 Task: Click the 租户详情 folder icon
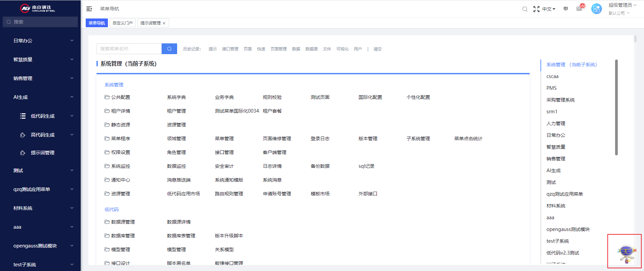point(107,111)
